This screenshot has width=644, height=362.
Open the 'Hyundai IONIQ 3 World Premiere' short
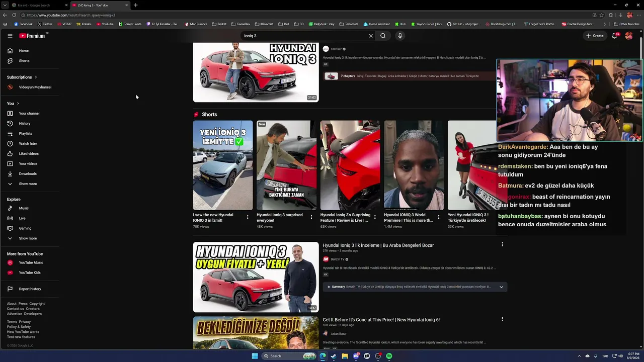point(414,165)
